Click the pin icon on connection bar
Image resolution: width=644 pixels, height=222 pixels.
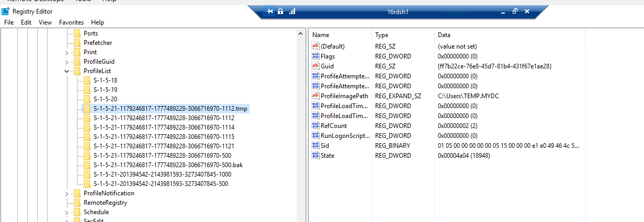coord(270,11)
